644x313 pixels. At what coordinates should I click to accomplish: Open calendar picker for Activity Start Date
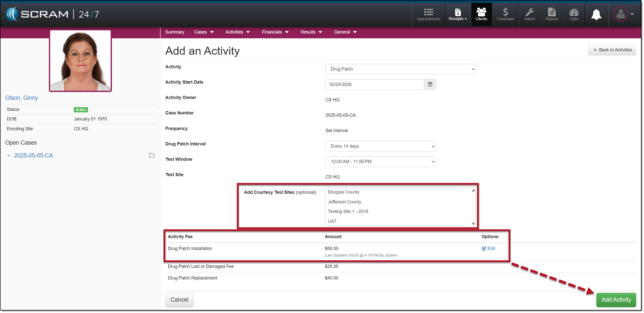point(430,84)
